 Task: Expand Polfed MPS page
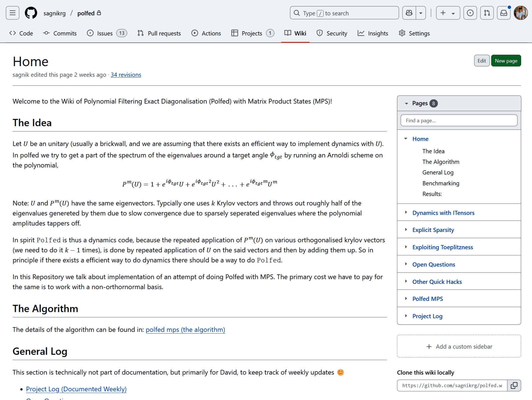point(406,298)
